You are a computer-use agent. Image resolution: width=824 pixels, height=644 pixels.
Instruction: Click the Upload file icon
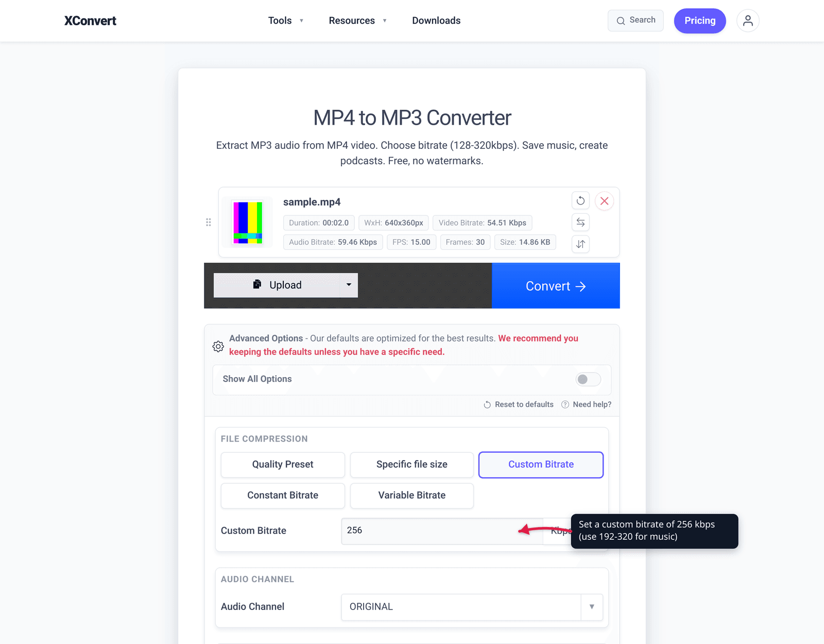coord(257,284)
